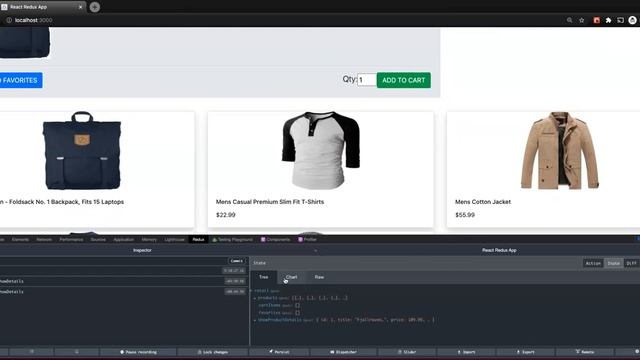Select the Raw view tab

(319, 277)
